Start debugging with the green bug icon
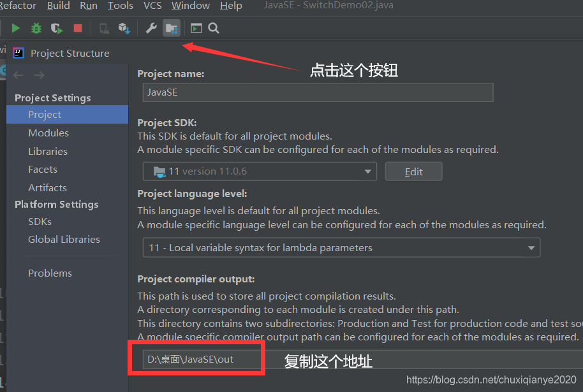The width and height of the screenshot is (583, 392). pyautogui.click(x=36, y=28)
